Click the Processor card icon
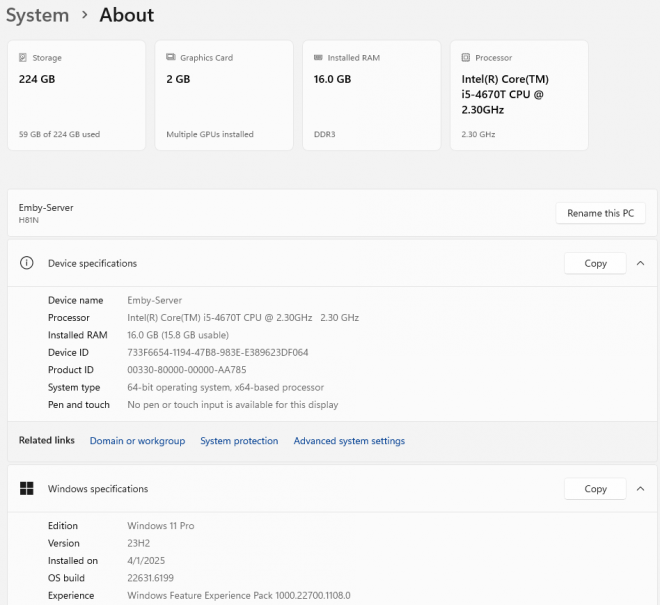 point(466,57)
